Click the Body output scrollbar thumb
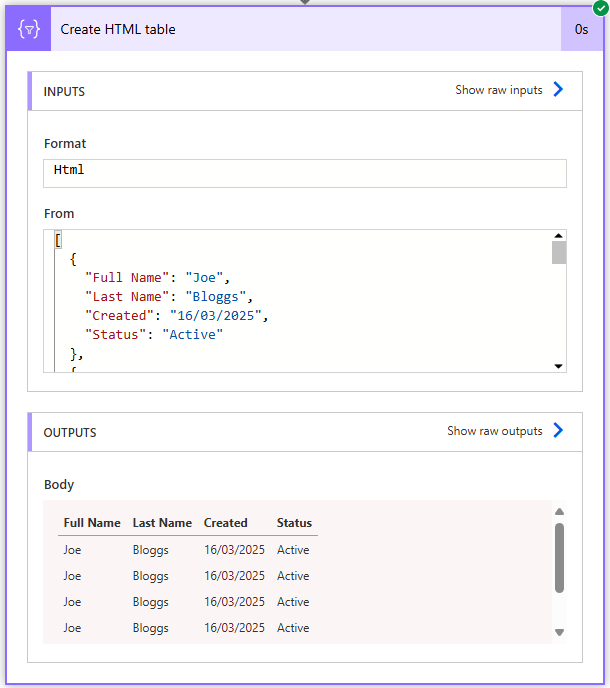This screenshot has height=688, width=610. [x=559, y=557]
